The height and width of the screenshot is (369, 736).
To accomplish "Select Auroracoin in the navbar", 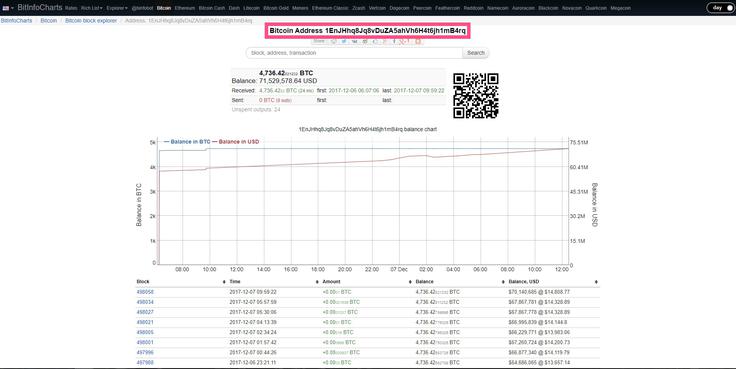I will 523,8.
